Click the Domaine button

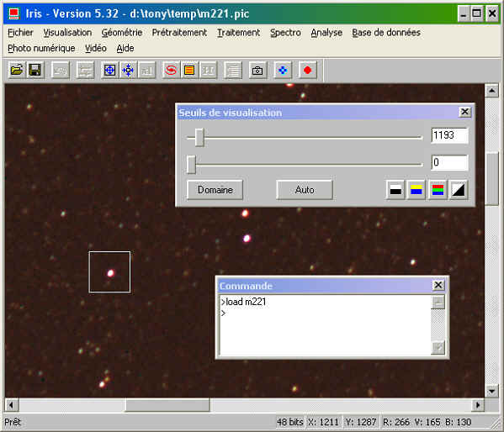tap(215, 190)
